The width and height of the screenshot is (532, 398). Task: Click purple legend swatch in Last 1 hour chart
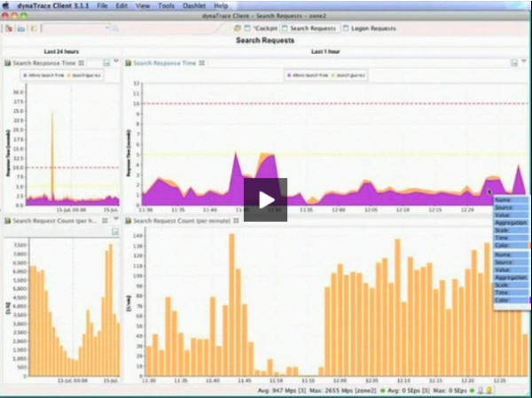point(289,75)
